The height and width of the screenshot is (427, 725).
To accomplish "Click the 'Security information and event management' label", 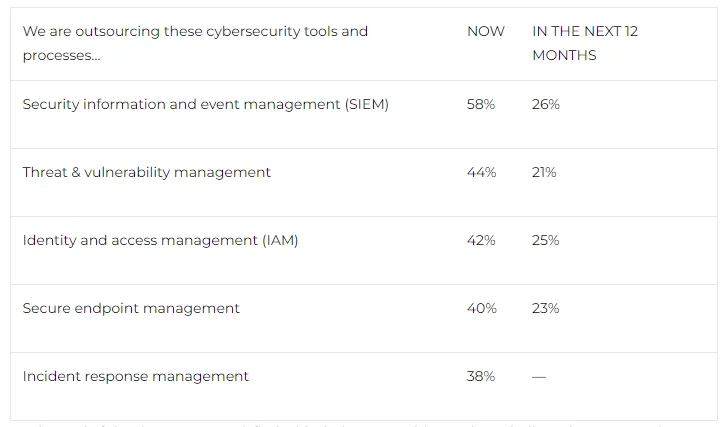I will [180, 104].
